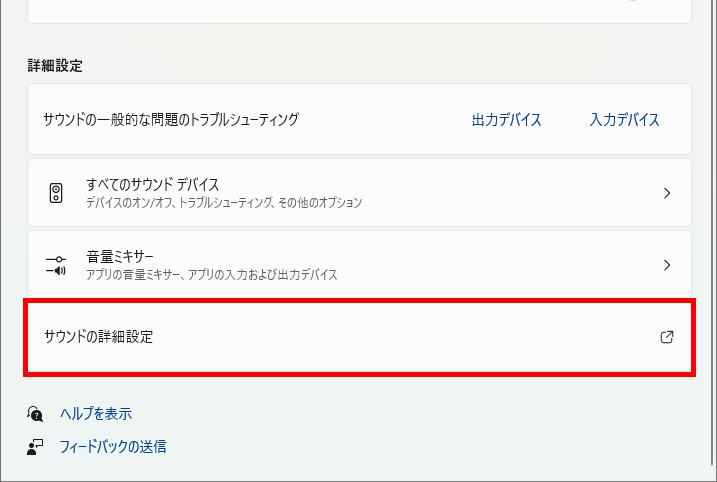Click the デバイスのオン/オフ description text

point(224,203)
